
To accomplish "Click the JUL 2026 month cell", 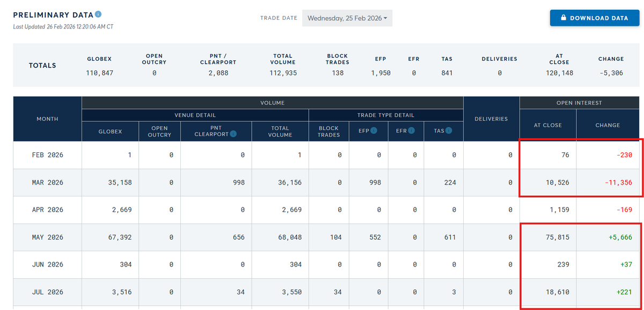I will click(x=47, y=292).
